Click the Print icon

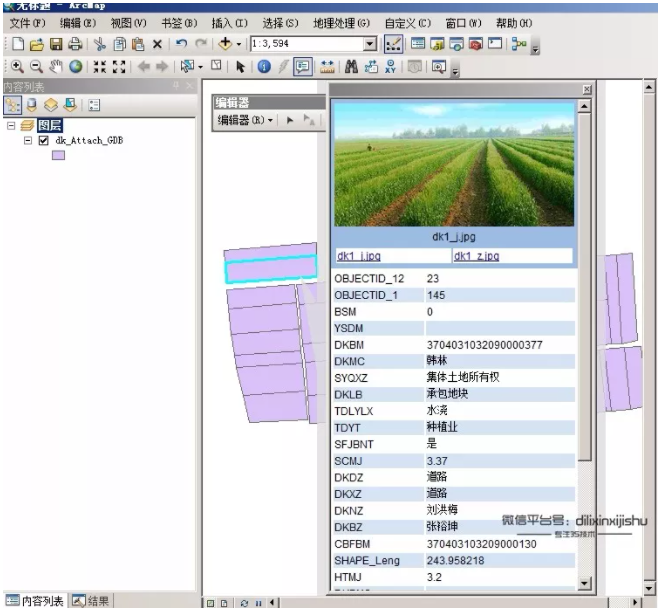[x=75, y=44]
